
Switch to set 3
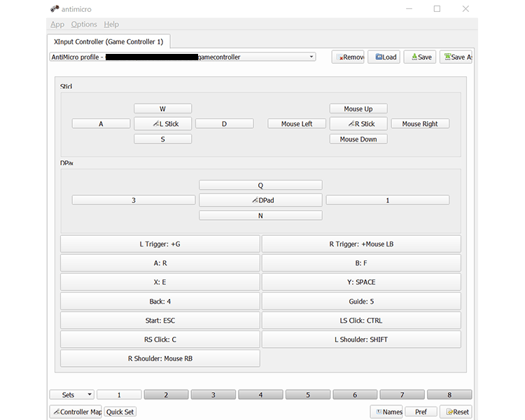click(213, 395)
